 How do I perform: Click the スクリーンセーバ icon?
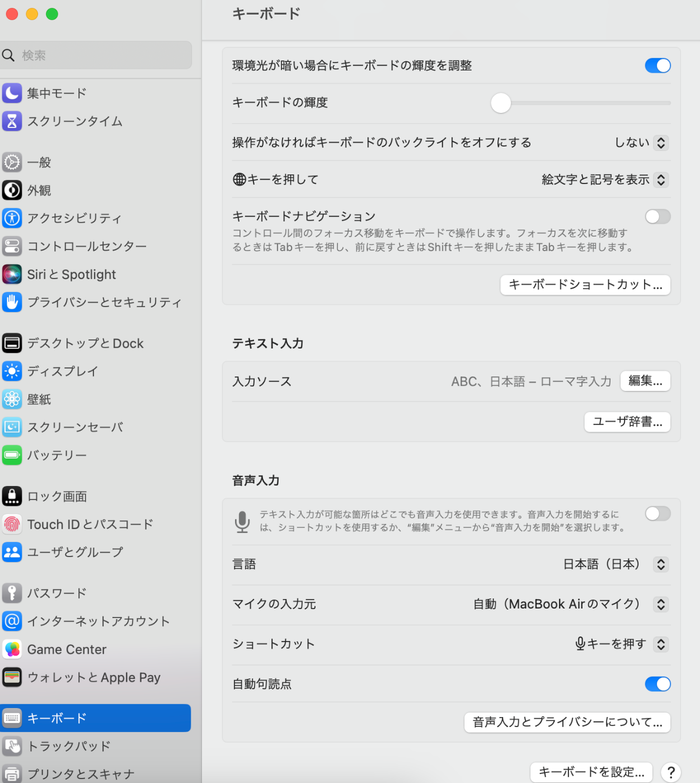click(12, 427)
